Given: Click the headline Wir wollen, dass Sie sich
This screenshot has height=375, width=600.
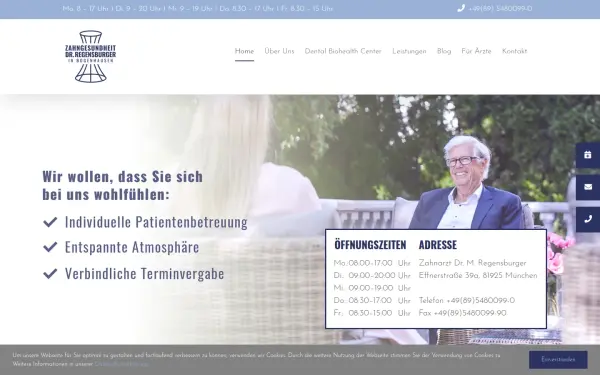Looking at the screenshot, I should 122,176.
